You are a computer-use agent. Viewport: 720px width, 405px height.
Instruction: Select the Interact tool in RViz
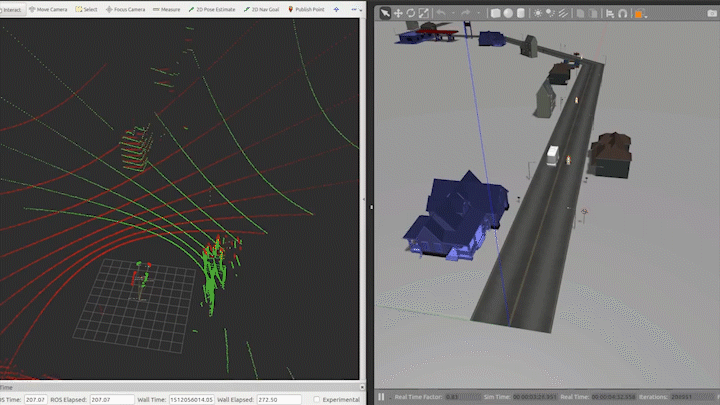(x=13, y=9)
